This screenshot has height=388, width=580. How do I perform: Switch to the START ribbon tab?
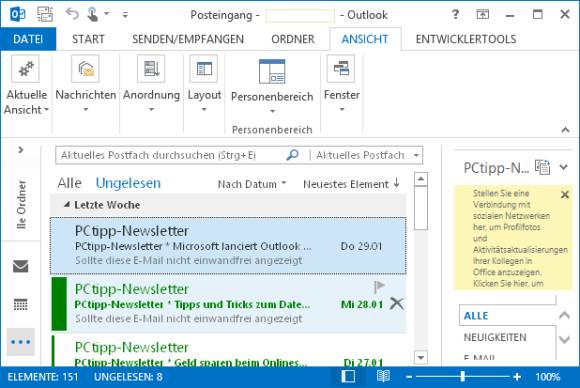(x=88, y=39)
